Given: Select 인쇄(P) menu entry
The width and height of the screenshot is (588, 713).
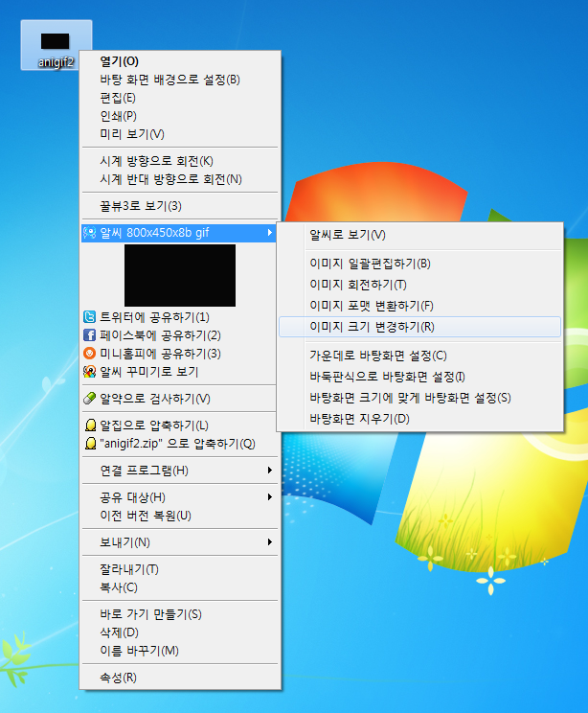Looking at the screenshot, I should click(x=179, y=116).
